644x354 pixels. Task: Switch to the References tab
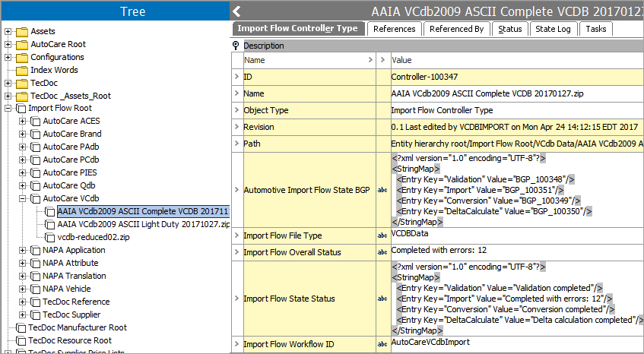(395, 29)
